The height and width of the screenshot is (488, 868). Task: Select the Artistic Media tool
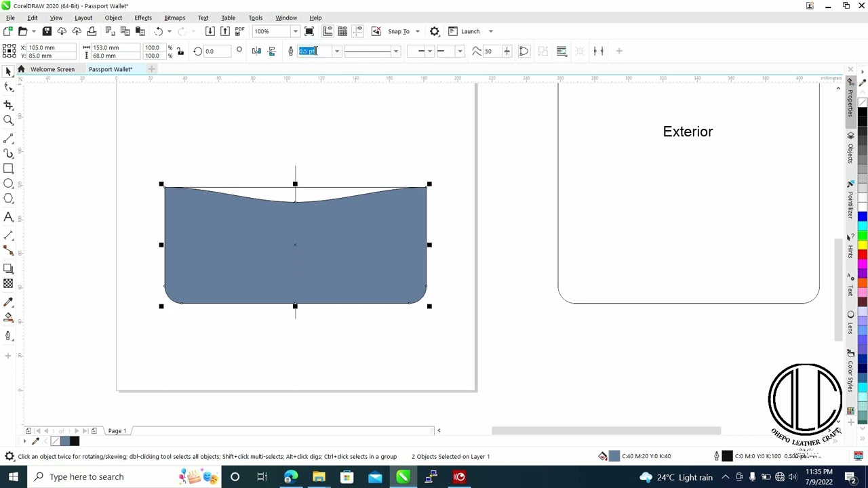point(8,153)
